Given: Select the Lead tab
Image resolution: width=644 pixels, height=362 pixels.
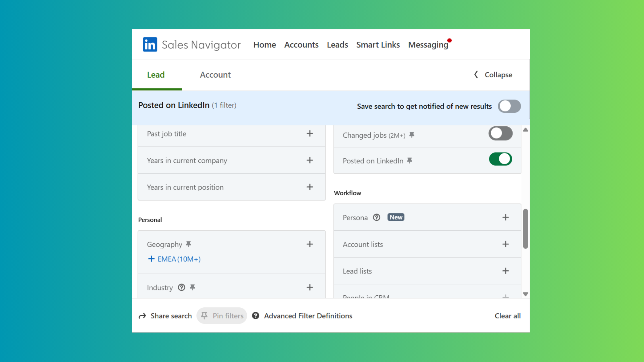Looking at the screenshot, I should (x=156, y=75).
